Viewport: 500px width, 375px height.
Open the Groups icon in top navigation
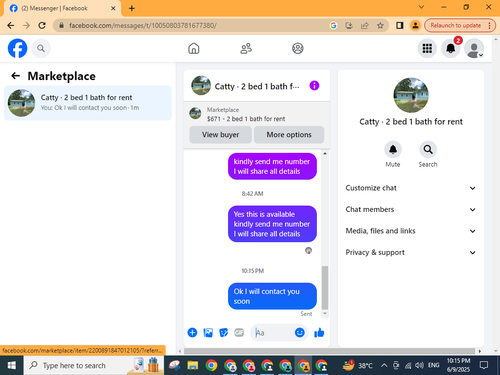click(x=298, y=49)
